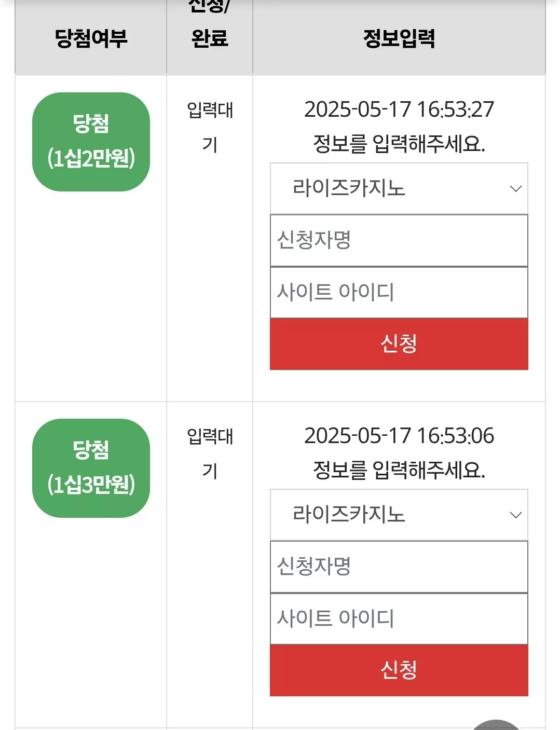The image size is (560, 730).
Task: Tap the green 당첨 (1십2만원) badge
Action: pyautogui.click(x=91, y=142)
